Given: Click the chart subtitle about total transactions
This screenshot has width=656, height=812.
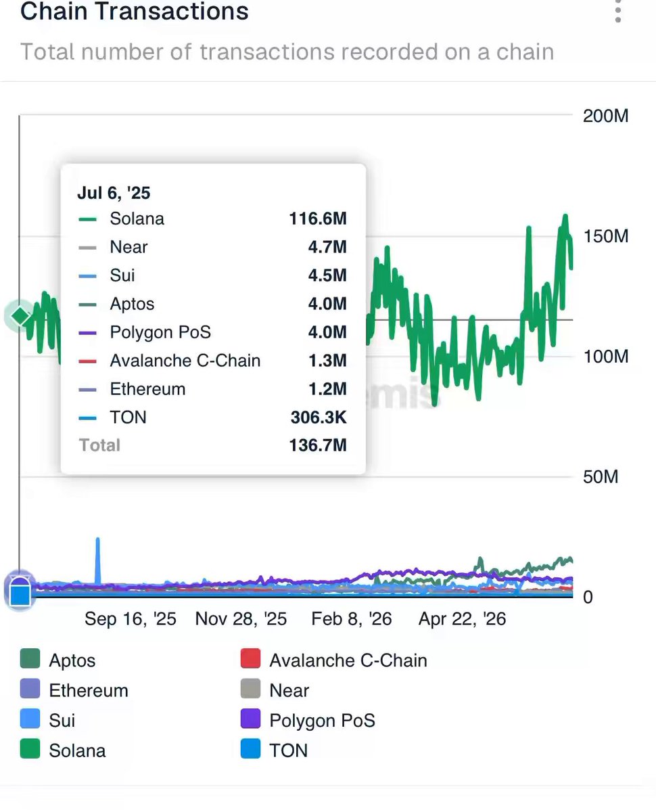Looking at the screenshot, I should [x=287, y=51].
